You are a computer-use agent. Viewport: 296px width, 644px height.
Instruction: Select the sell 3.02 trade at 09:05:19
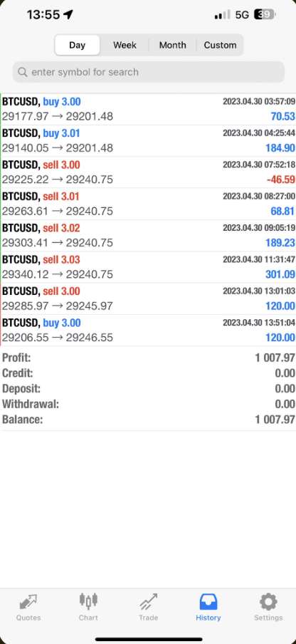[148, 236]
